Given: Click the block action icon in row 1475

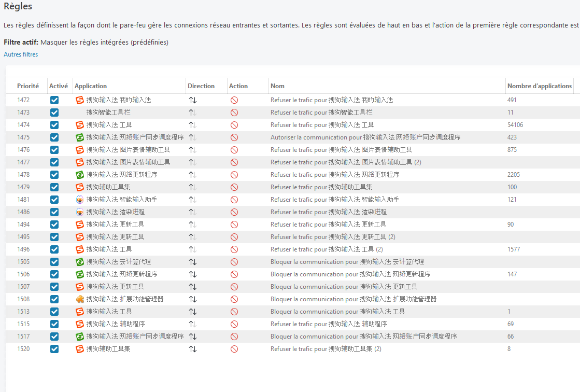Looking at the screenshot, I should coord(234,137).
